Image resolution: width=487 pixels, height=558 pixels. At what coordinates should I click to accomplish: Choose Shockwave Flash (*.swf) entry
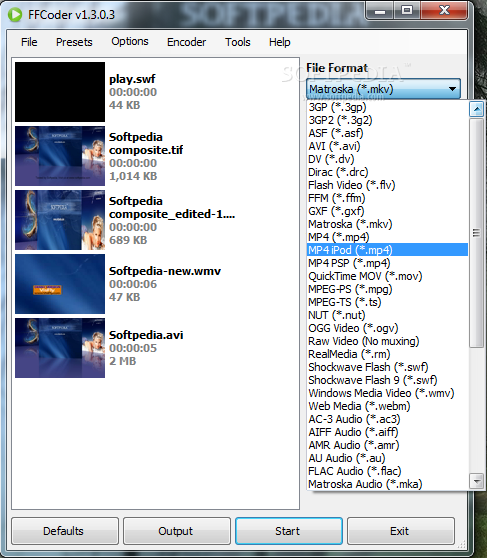click(x=387, y=367)
